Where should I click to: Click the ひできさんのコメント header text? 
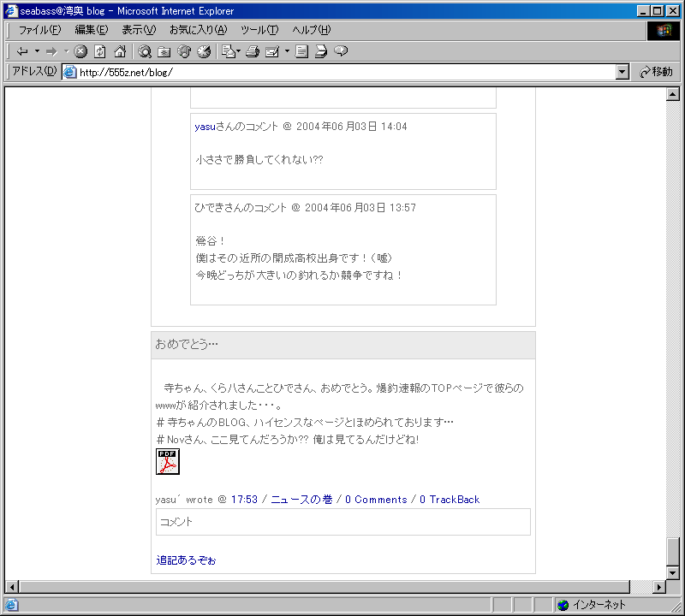point(241,208)
